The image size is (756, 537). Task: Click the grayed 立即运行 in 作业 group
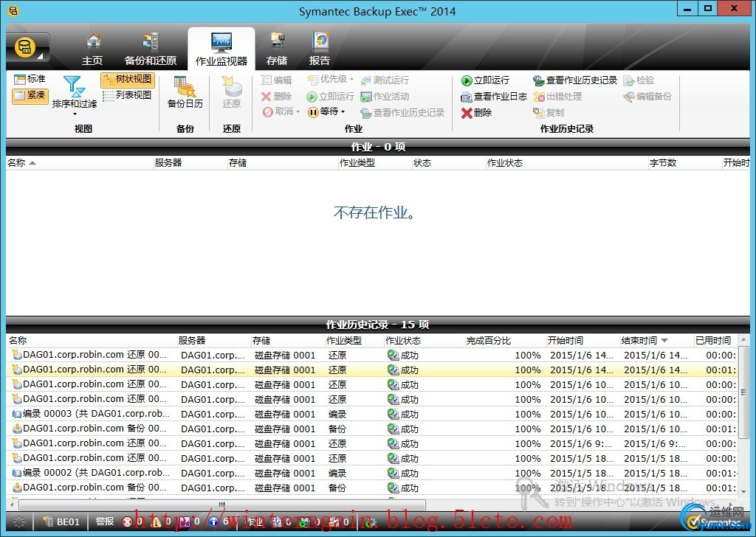(330, 97)
